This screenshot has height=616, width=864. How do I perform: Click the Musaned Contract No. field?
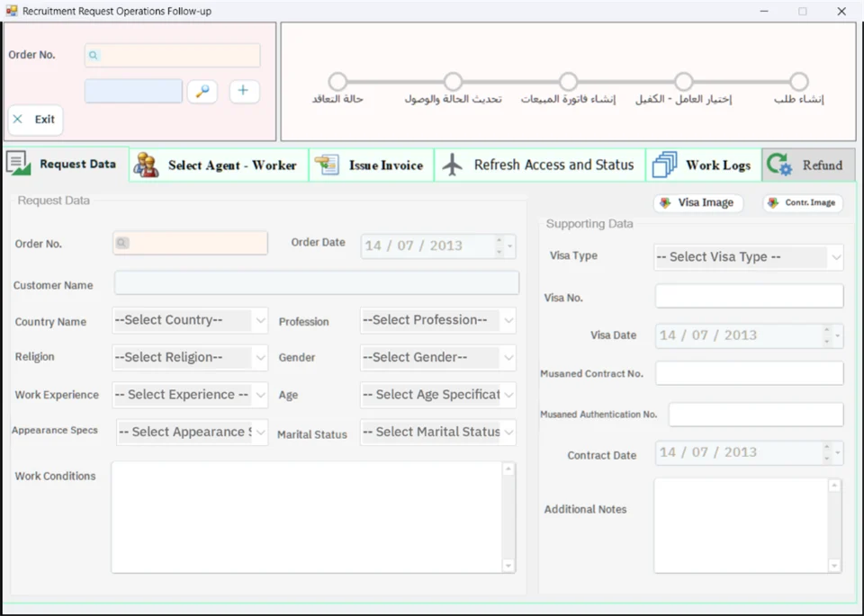[749, 373]
